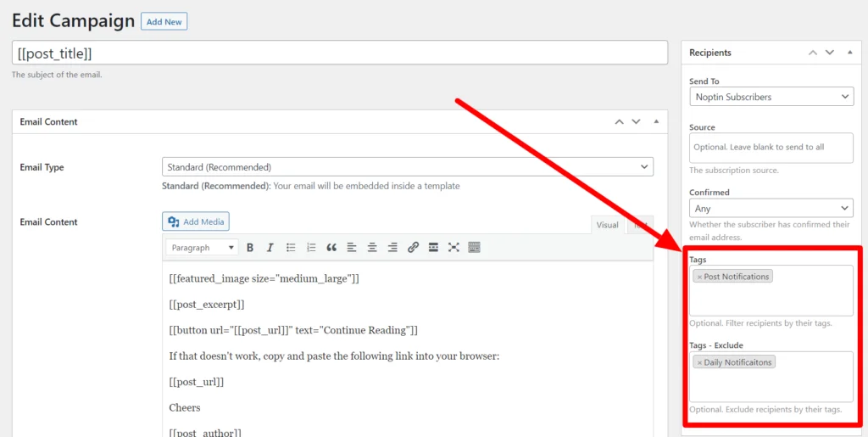868x437 pixels.
Task: Collapse the Email Content panel
Action: 656,122
